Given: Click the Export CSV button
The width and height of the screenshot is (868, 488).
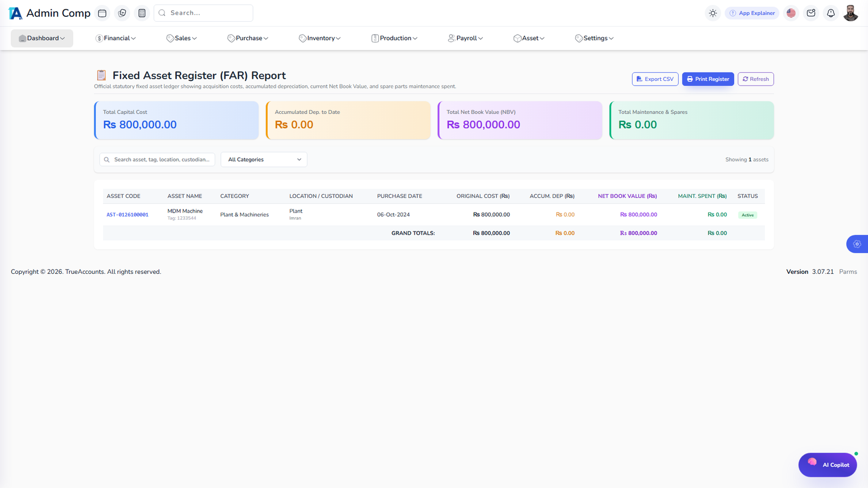Looking at the screenshot, I should tap(655, 79).
